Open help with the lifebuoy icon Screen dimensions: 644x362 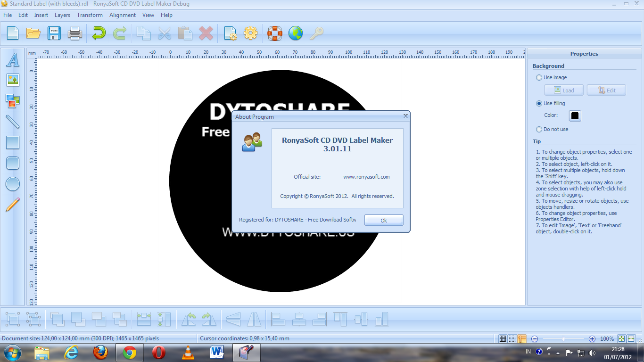275,33
